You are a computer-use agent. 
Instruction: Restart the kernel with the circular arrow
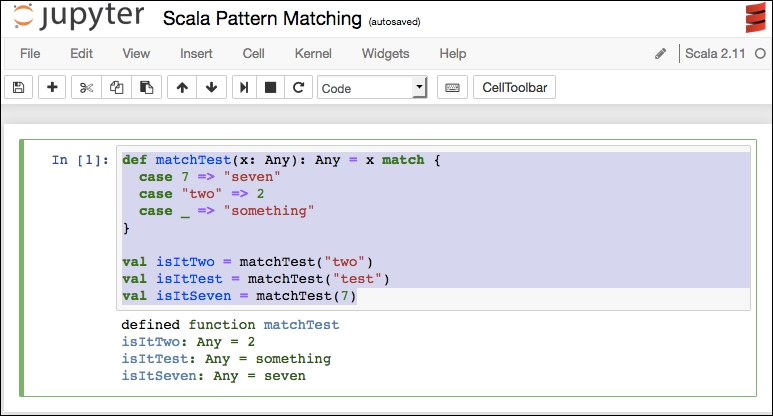[298, 87]
